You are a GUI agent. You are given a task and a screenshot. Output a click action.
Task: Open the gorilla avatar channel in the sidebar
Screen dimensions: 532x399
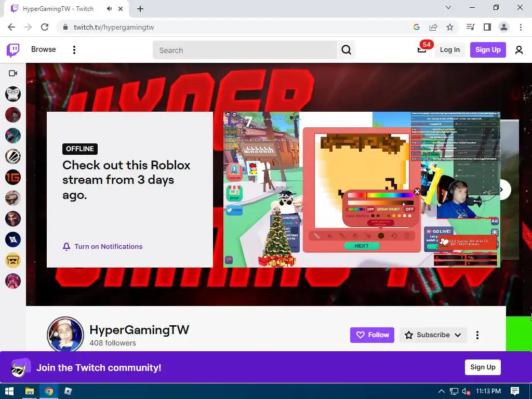tap(13, 94)
